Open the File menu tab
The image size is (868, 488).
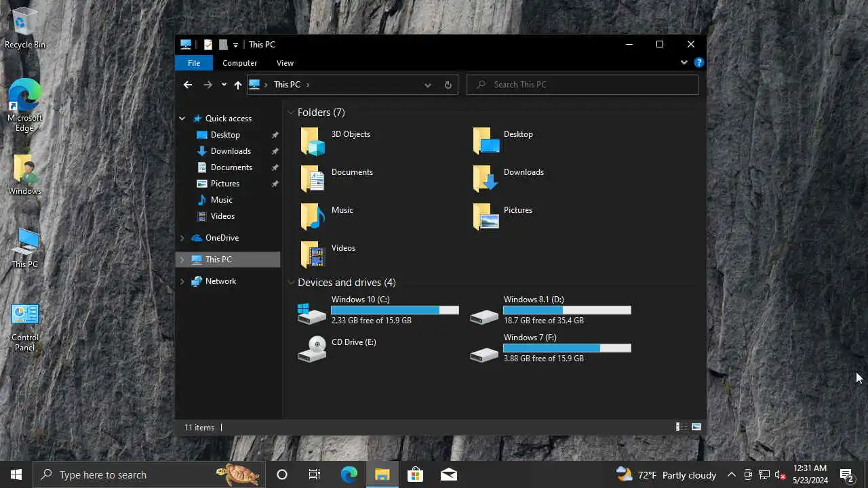[x=194, y=63]
